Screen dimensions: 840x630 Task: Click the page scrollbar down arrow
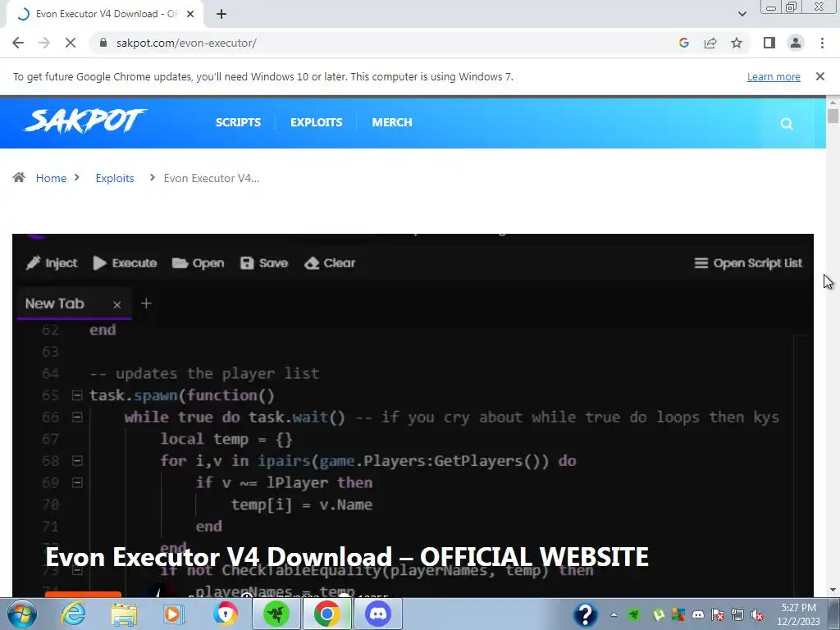pyautogui.click(x=833, y=591)
